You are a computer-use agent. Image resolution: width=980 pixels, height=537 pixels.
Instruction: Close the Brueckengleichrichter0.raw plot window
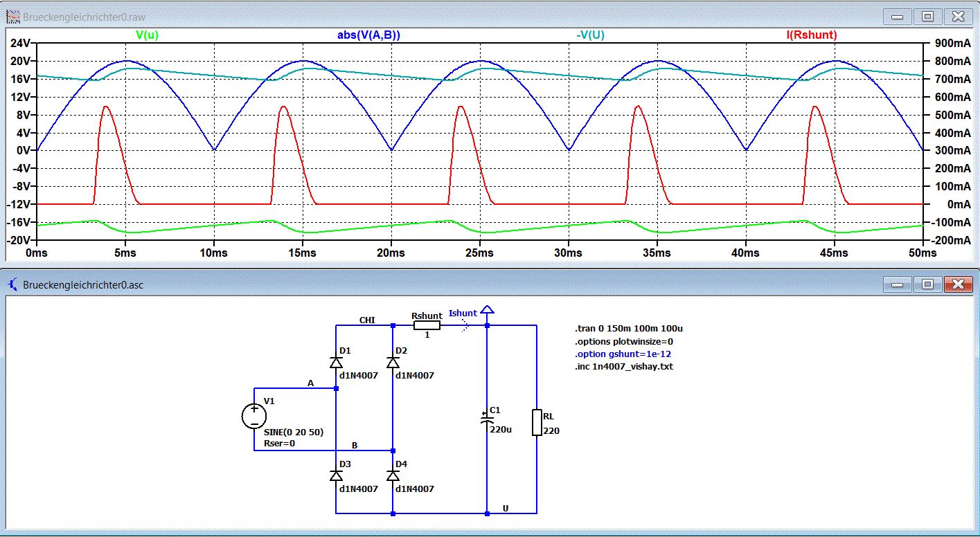click(959, 15)
